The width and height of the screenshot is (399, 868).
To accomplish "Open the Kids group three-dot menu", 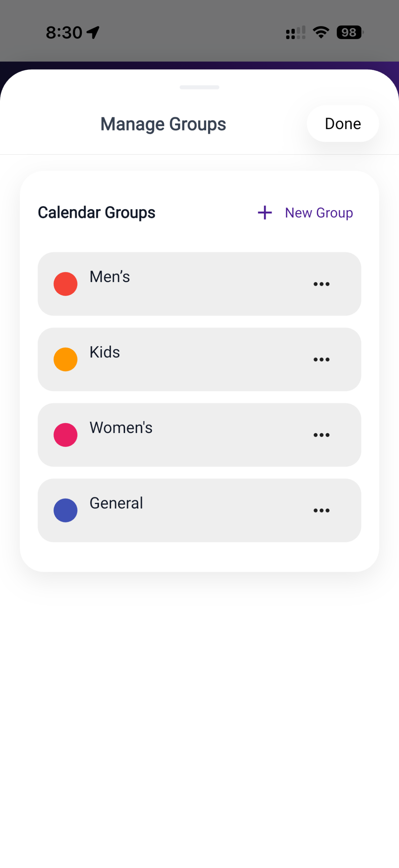I will click(x=321, y=359).
